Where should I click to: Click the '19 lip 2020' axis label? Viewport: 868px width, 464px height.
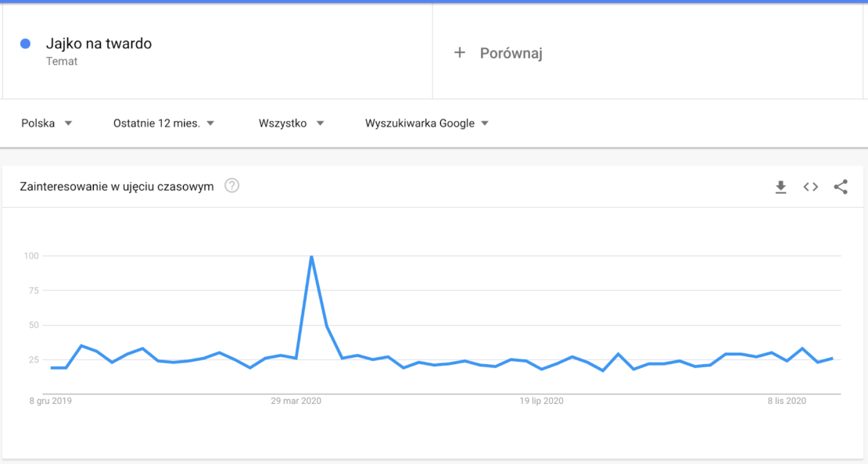542,401
